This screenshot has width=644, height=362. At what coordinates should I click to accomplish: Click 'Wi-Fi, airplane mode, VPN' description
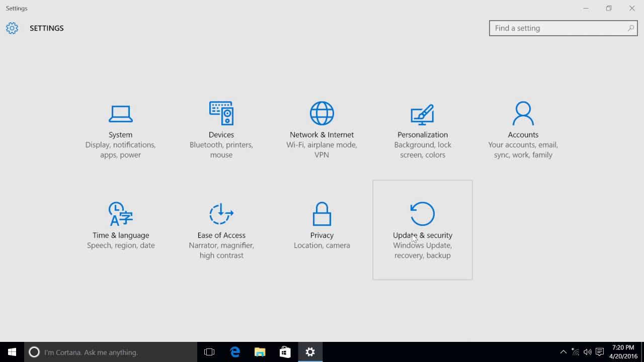322,150
